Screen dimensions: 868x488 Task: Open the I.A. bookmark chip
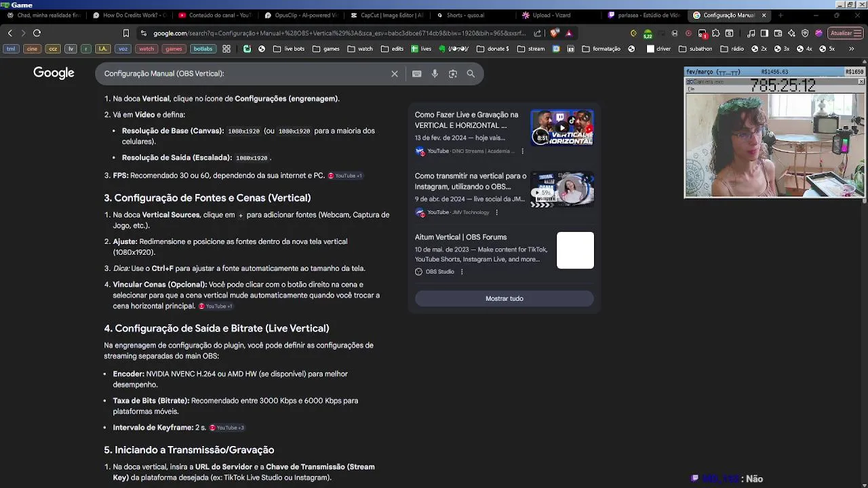tap(103, 49)
